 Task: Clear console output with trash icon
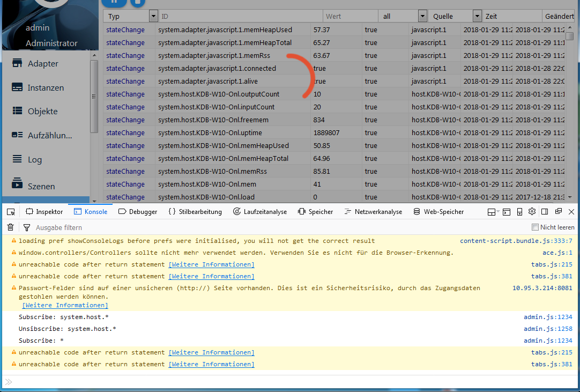coord(10,227)
